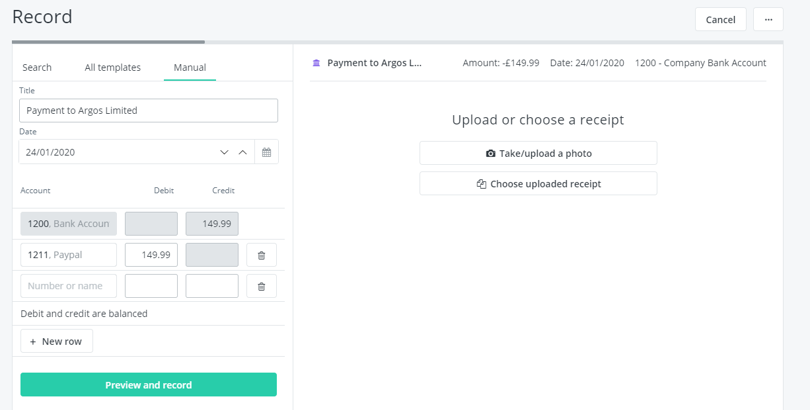Open the calendar date picker icon
The image size is (810, 410).
266,152
